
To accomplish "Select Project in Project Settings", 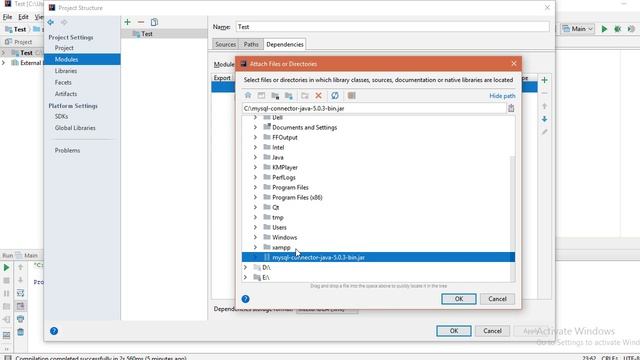I will point(64,48).
